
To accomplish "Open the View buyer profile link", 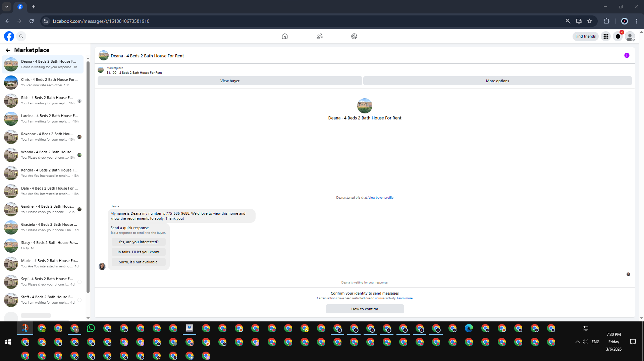I will click(381, 198).
